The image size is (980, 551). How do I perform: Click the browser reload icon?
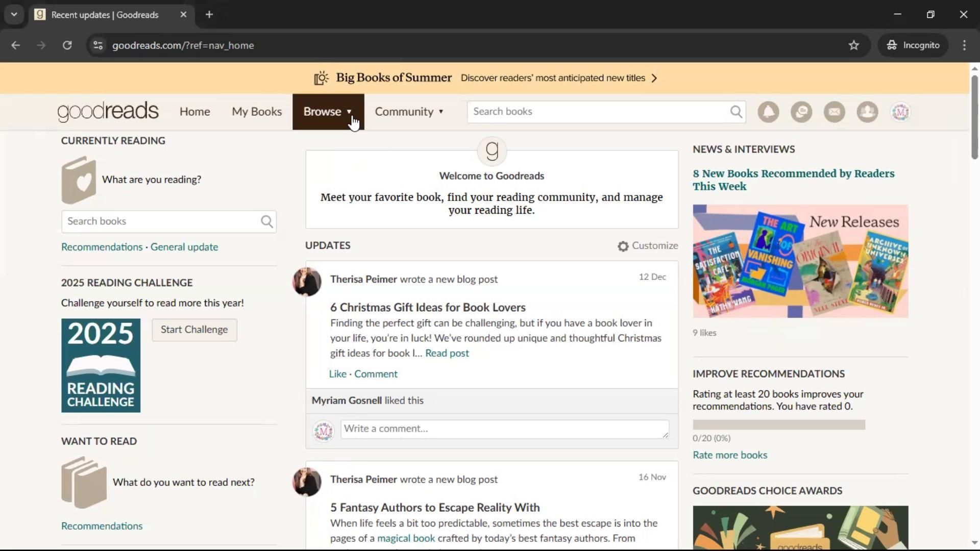67,45
